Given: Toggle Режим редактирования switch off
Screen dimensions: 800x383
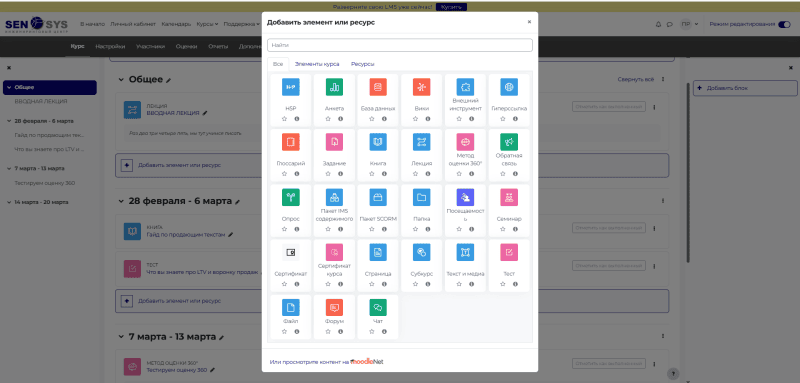Looking at the screenshot, I should 784,24.
